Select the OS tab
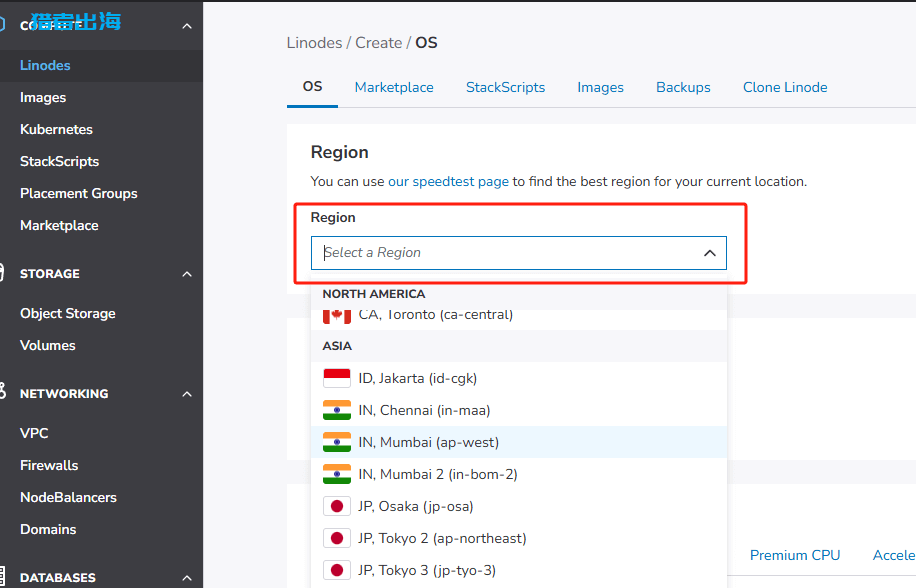916x588 pixels. coord(312,86)
